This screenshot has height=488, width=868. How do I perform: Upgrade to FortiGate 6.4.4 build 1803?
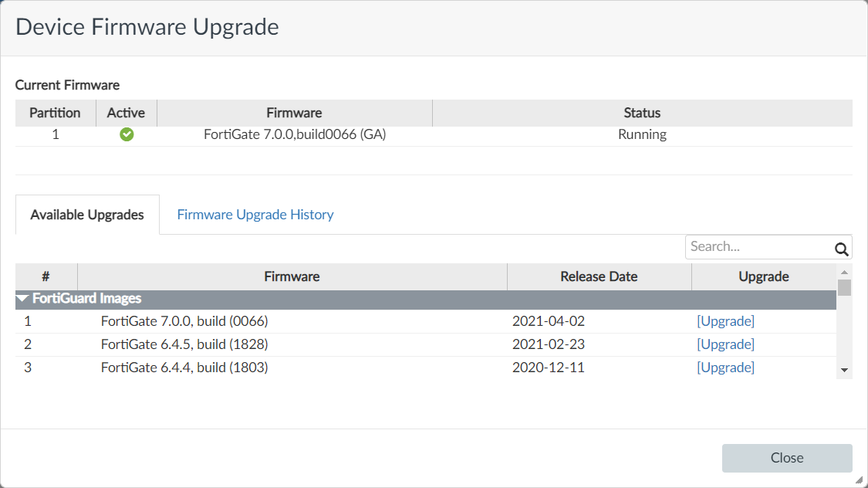coord(725,368)
